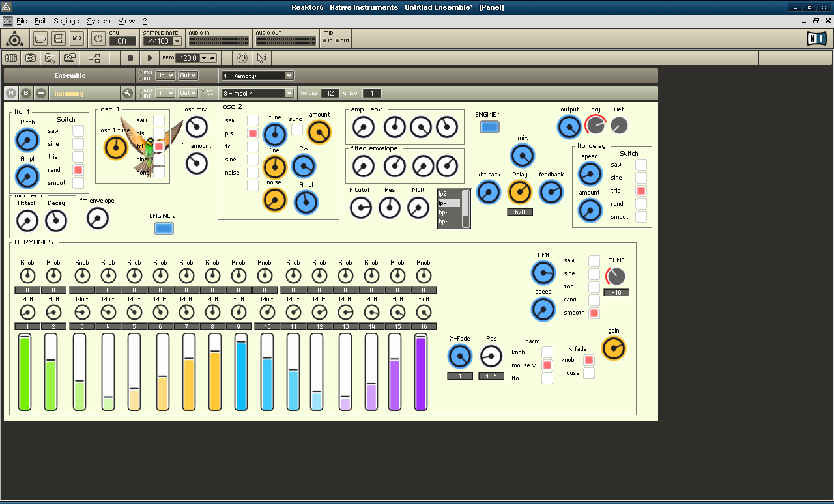Start the clock with the play icon
This screenshot has height=504, width=834.
click(x=150, y=58)
